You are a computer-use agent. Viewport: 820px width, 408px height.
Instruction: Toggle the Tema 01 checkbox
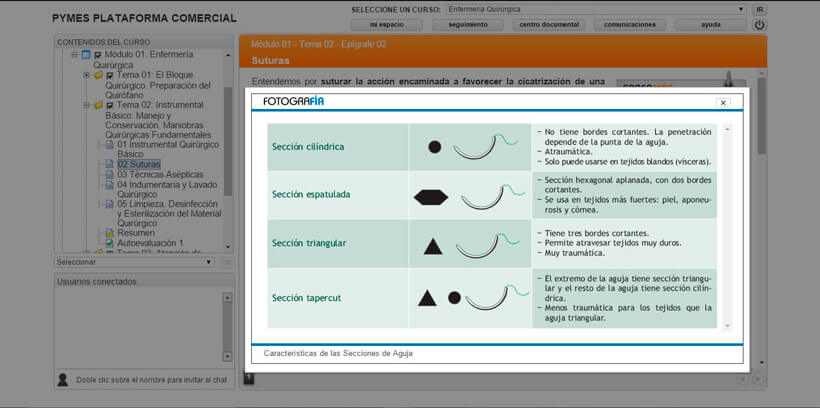110,75
